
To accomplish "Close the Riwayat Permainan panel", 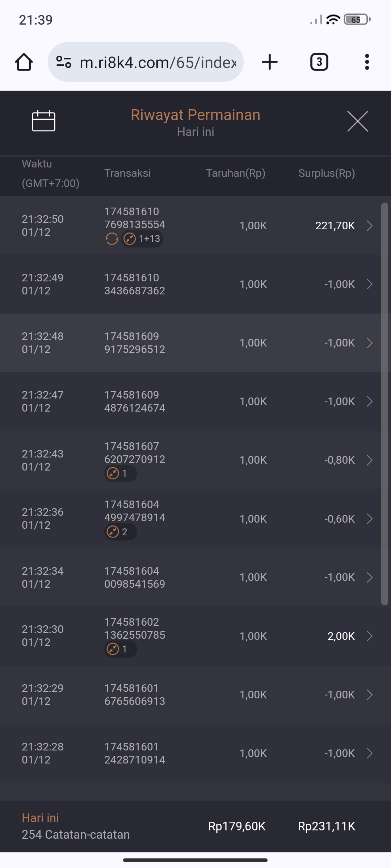I will pyautogui.click(x=357, y=122).
